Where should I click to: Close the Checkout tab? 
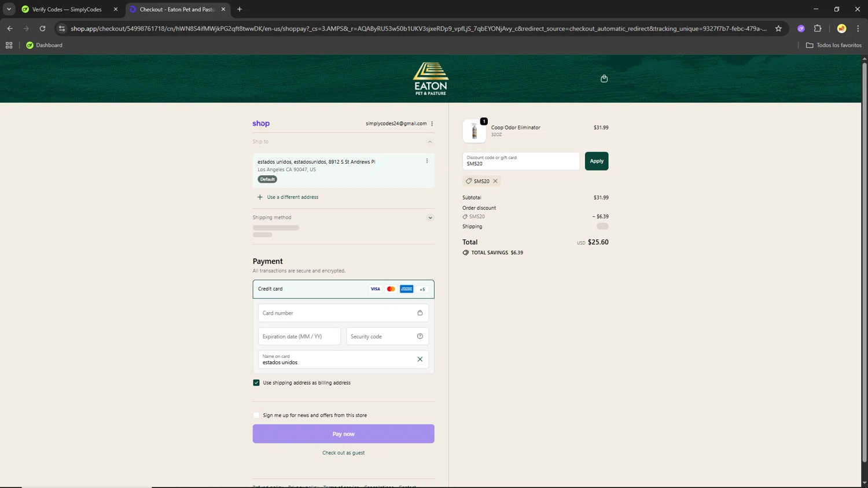tap(223, 9)
